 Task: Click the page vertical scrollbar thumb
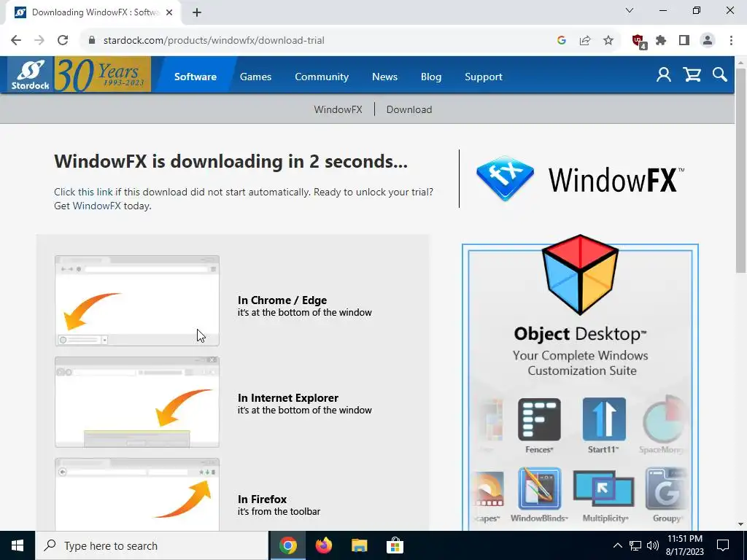click(x=741, y=170)
